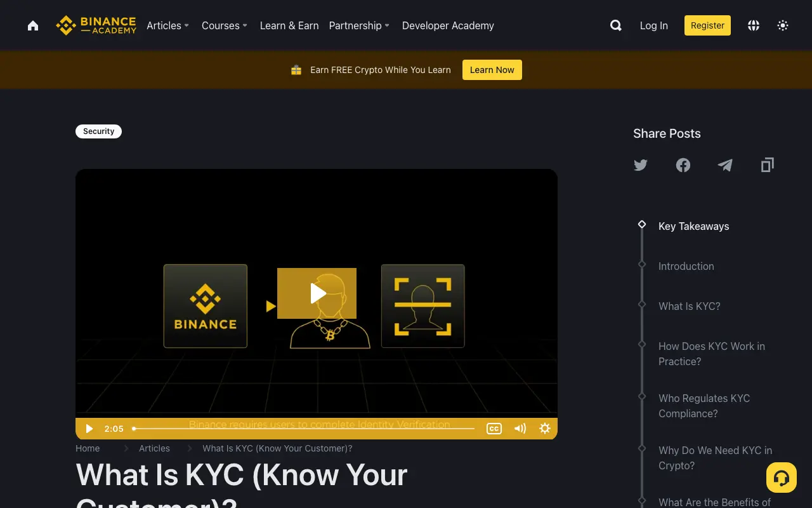Go to Home breadcrumb
Screen dimensions: 812x508
pyautogui.click(x=88, y=448)
